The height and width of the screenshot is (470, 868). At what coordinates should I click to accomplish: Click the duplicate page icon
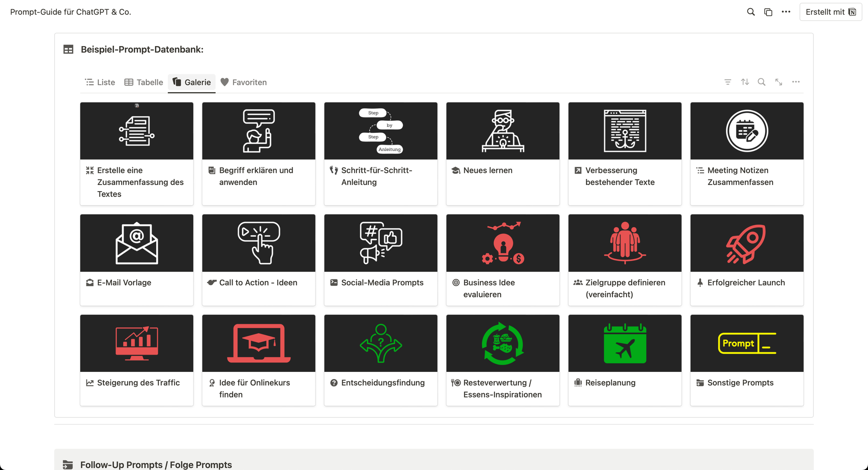click(768, 12)
